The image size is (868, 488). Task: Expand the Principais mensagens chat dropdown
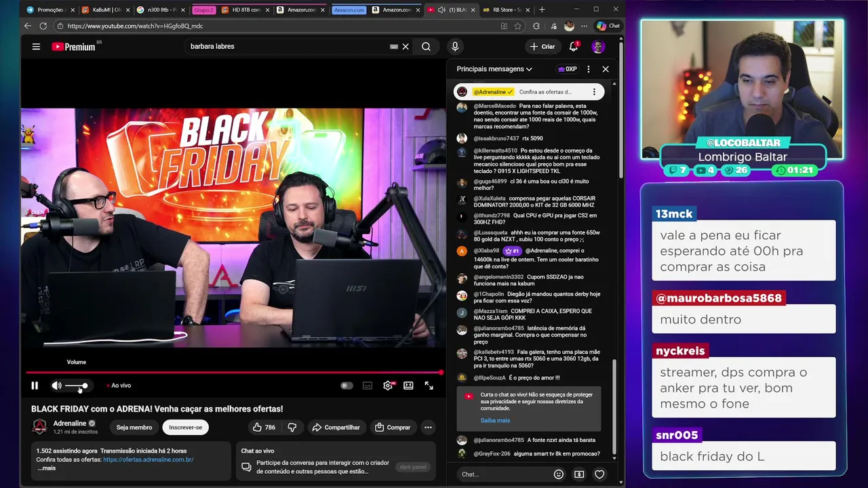coord(494,69)
